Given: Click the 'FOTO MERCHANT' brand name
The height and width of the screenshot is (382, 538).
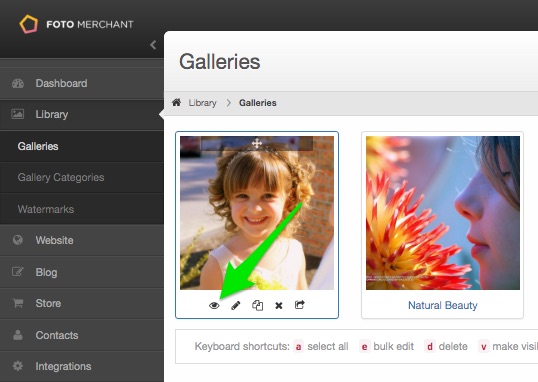Looking at the screenshot, I should [90, 24].
